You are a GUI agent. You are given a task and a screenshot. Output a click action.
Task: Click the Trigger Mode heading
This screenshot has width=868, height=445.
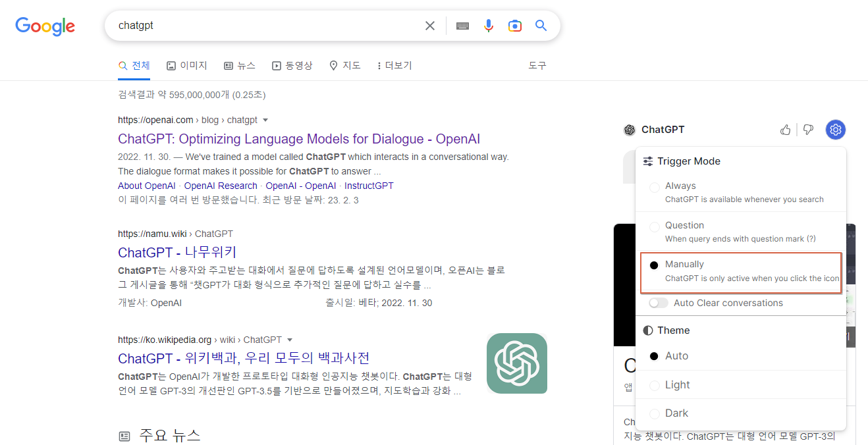(689, 161)
